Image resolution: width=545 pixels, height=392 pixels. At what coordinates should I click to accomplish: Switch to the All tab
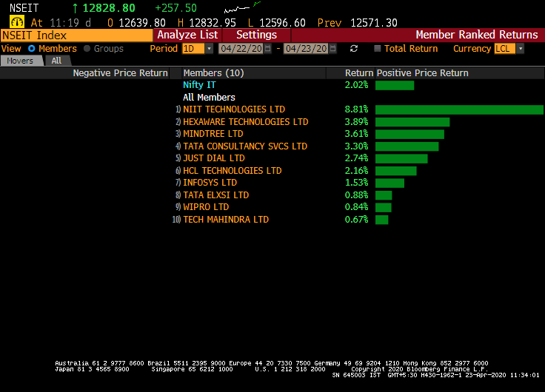tap(56, 61)
